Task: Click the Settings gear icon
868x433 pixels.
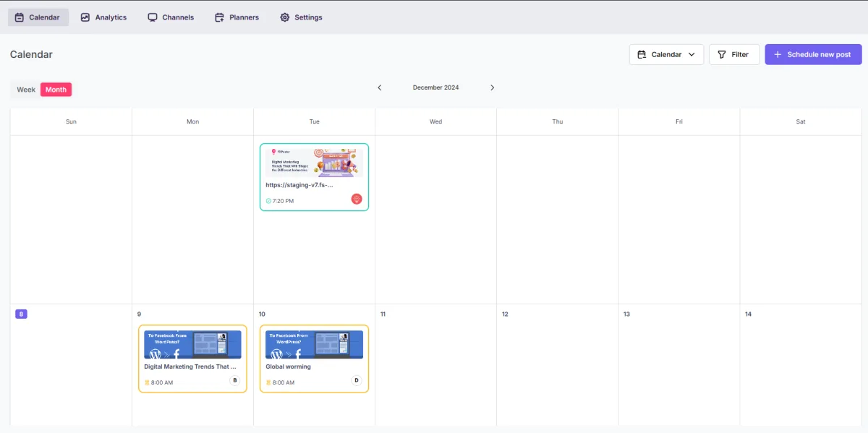Action: [x=284, y=17]
